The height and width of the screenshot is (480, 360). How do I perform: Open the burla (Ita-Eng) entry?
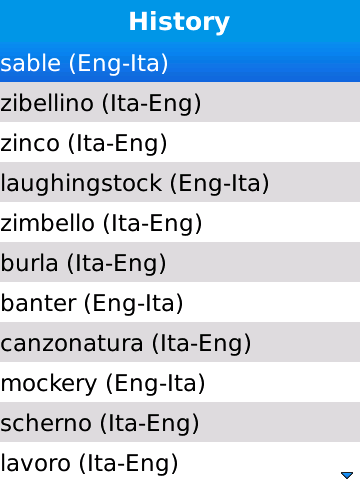180,262
